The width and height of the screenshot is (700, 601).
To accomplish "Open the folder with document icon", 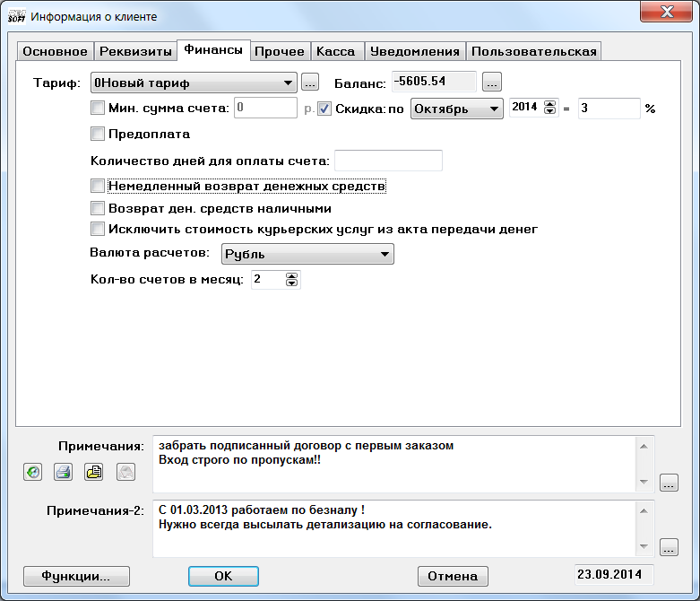I will pyautogui.click(x=94, y=472).
